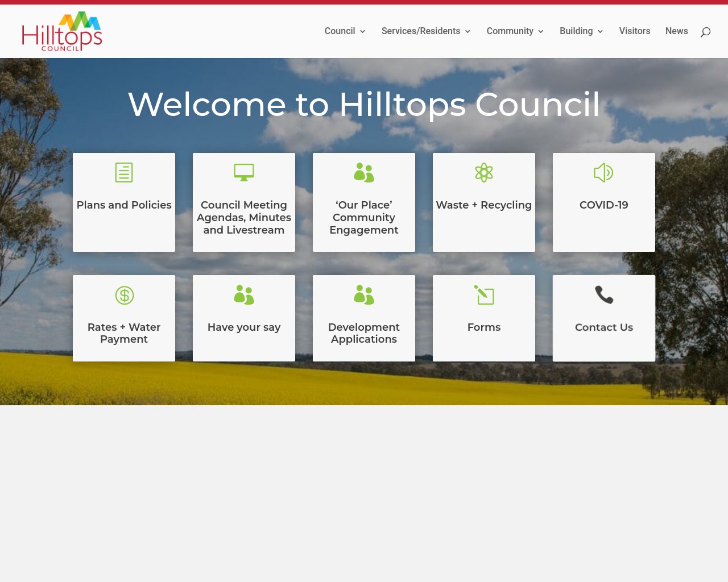Open the Services/Residents menu item
The width and height of the screenshot is (728, 582).
(421, 31)
